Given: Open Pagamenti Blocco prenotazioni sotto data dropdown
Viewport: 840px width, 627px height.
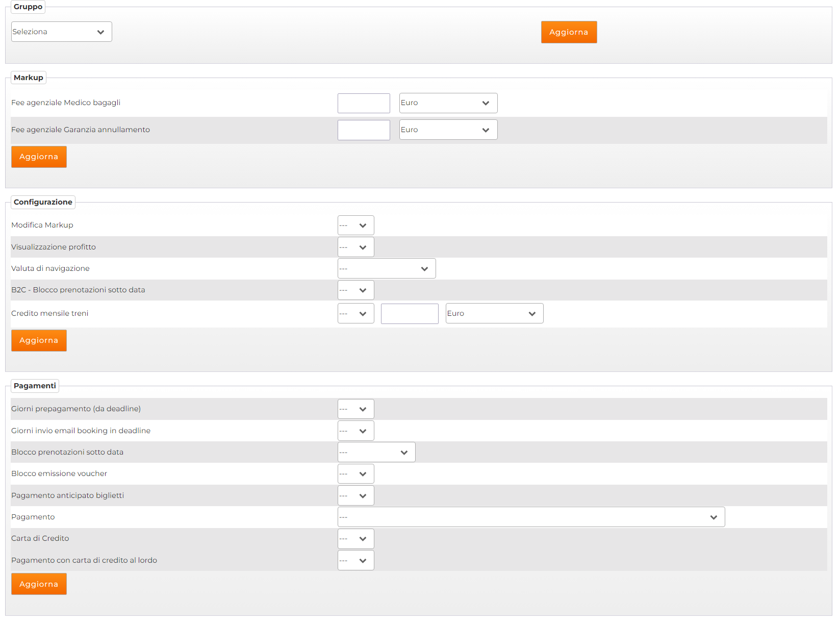Looking at the screenshot, I should click(376, 452).
